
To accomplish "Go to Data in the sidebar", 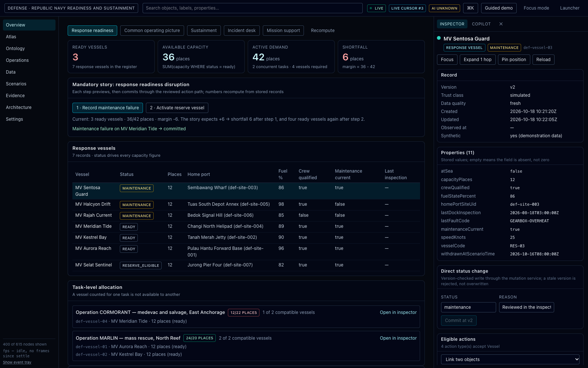I will coord(29,72).
